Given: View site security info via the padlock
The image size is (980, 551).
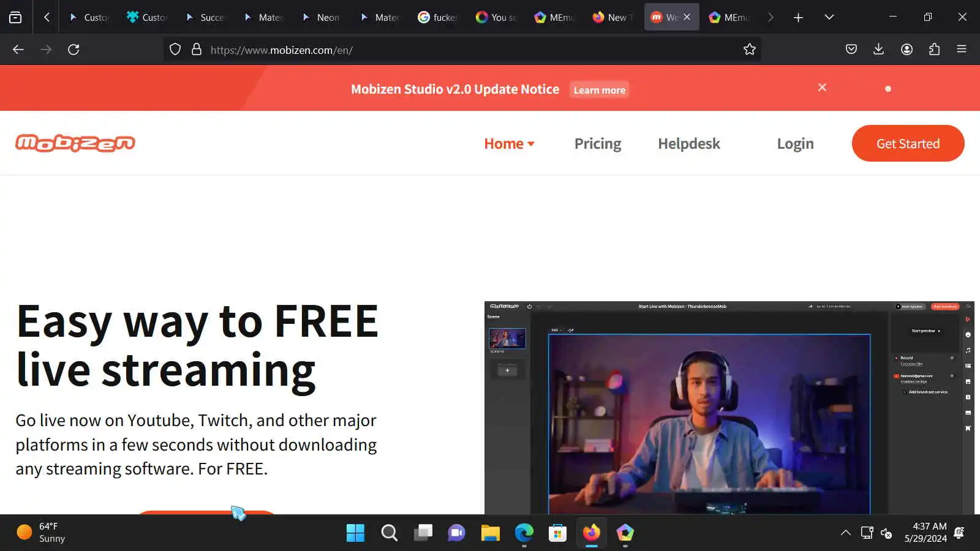Looking at the screenshot, I should coord(197,50).
